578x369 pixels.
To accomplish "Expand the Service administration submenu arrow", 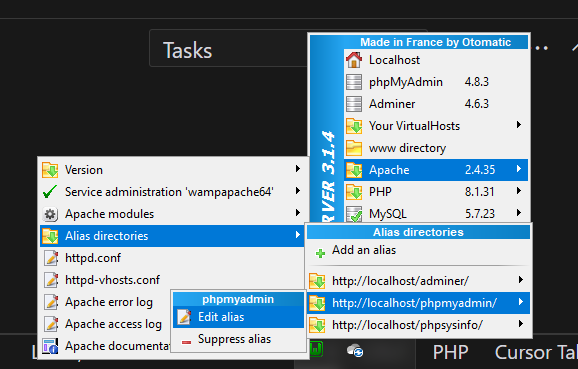I will (x=297, y=191).
